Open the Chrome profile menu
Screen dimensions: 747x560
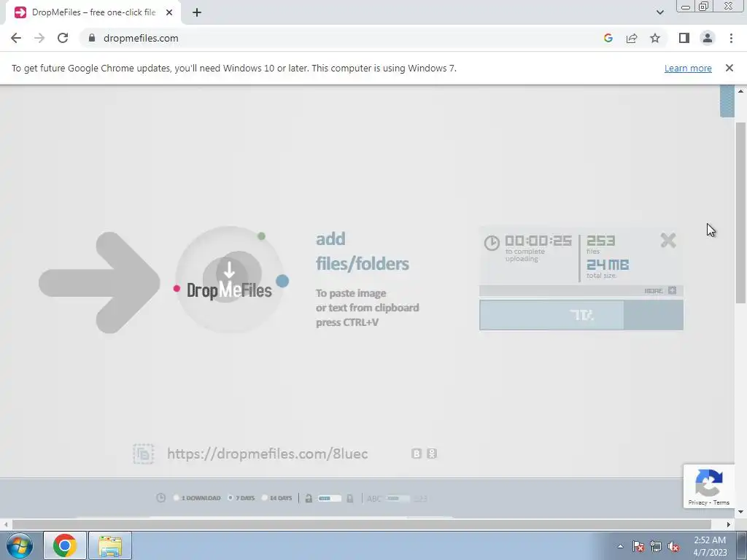pyautogui.click(x=708, y=38)
